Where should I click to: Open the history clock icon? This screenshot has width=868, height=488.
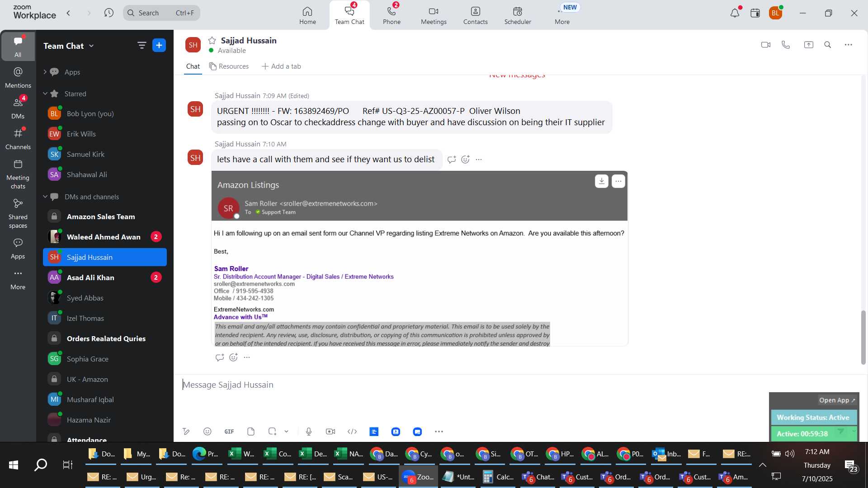coord(108,13)
